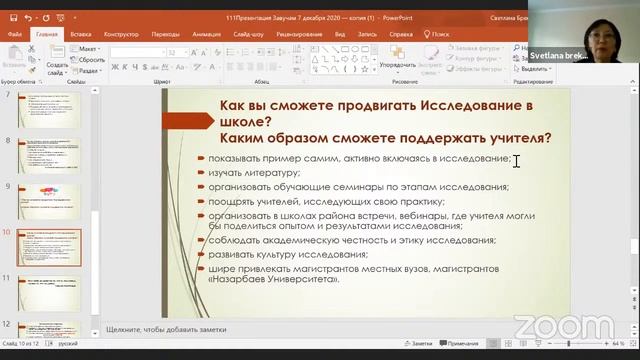The image size is (640, 360).
Task: Toggle underline Ч formatting
Action: (x=135, y=67)
